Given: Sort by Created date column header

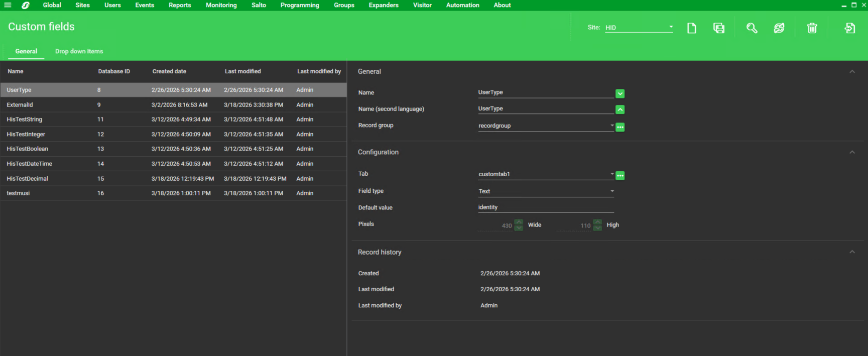Looking at the screenshot, I should click(169, 71).
